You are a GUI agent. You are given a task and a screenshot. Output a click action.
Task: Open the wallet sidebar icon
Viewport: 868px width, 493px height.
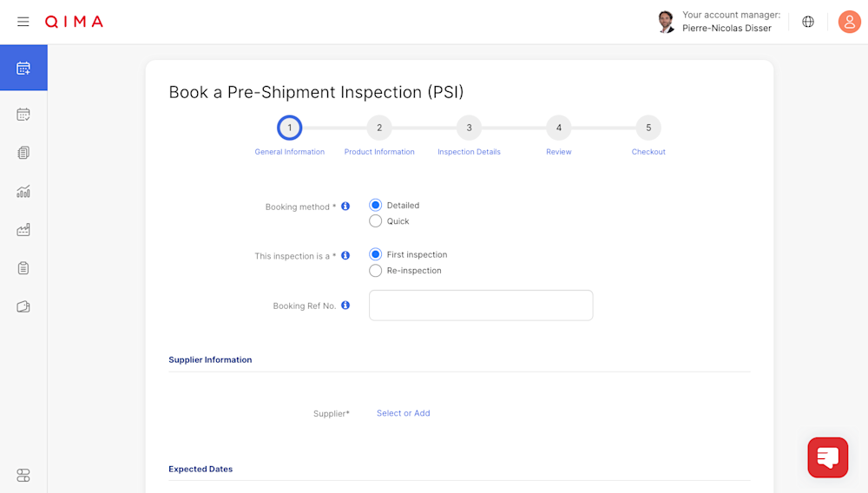23,306
